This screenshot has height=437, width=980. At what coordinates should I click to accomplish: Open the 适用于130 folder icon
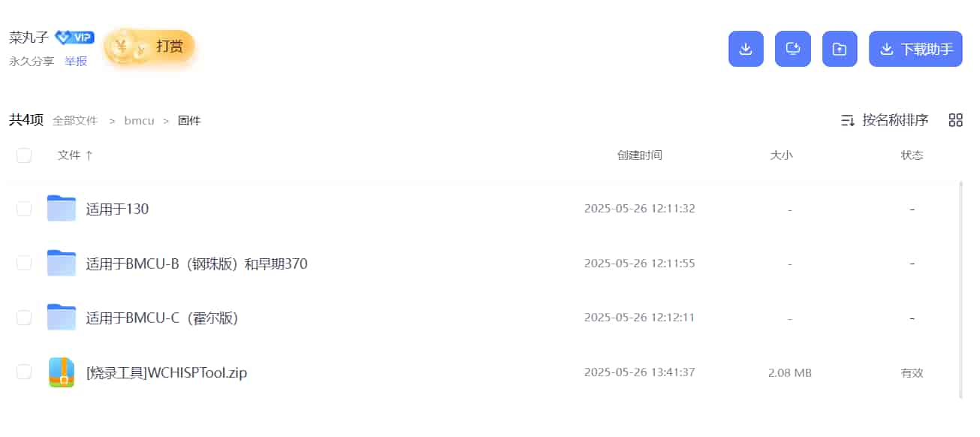(x=62, y=208)
